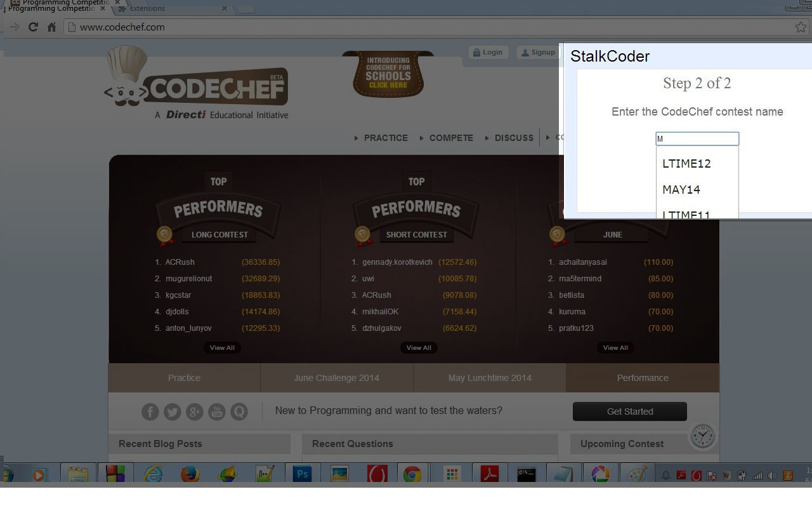Open Opera from the taskbar
This screenshot has width=812, height=508.
(x=377, y=474)
